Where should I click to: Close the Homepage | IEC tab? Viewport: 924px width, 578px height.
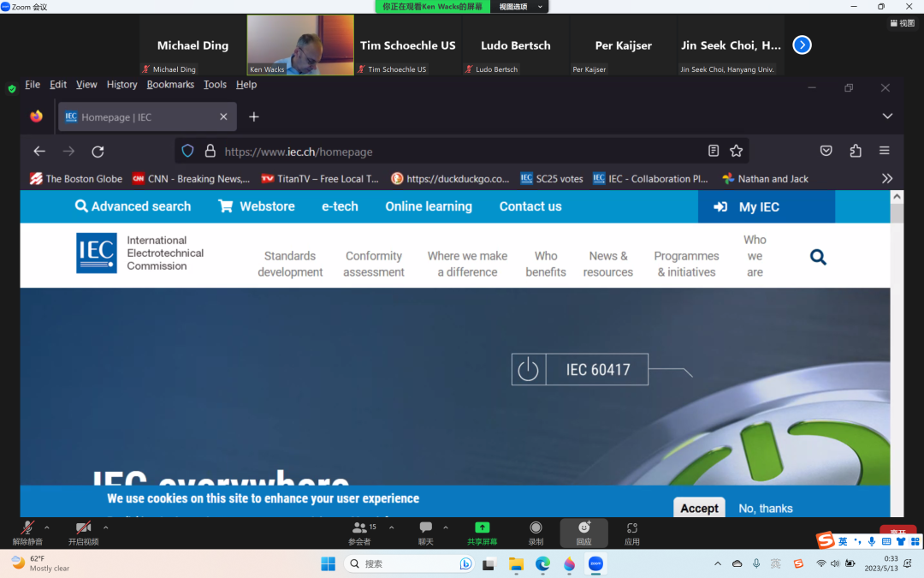pos(223,116)
